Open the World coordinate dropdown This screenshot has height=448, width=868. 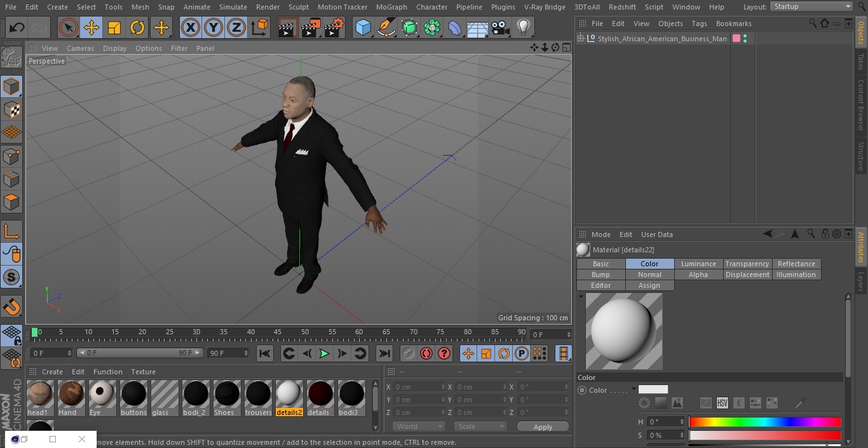(x=418, y=426)
